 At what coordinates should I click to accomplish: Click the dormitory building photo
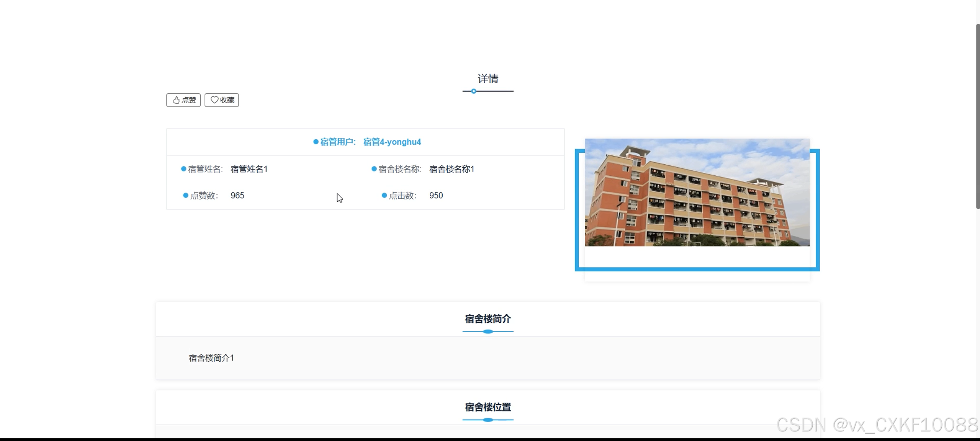(697, 192)
